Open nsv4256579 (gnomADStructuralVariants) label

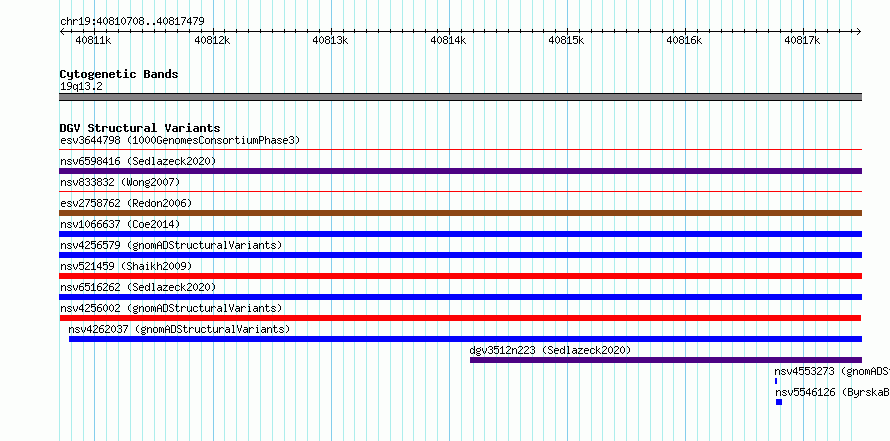pos(171,245)
